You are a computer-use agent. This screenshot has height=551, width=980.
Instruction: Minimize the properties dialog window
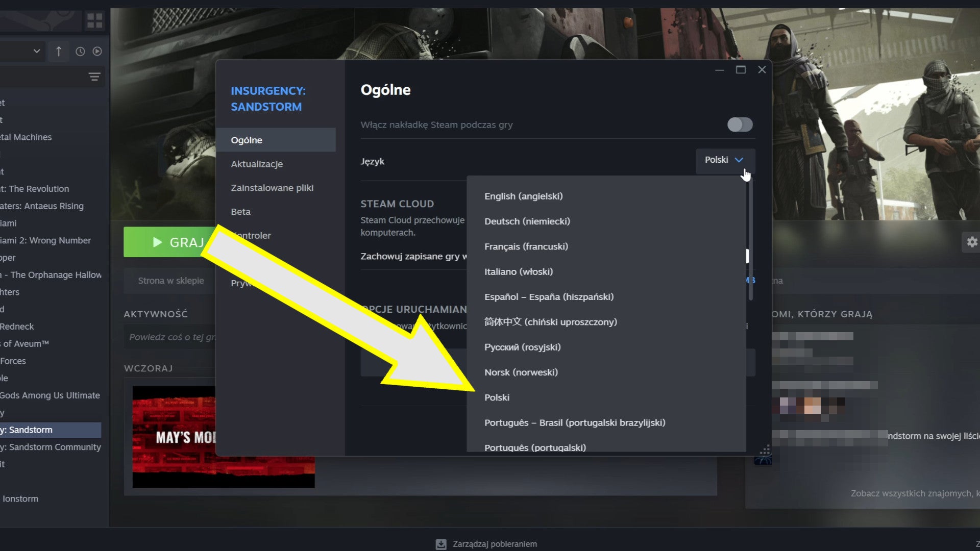point(719,69)
